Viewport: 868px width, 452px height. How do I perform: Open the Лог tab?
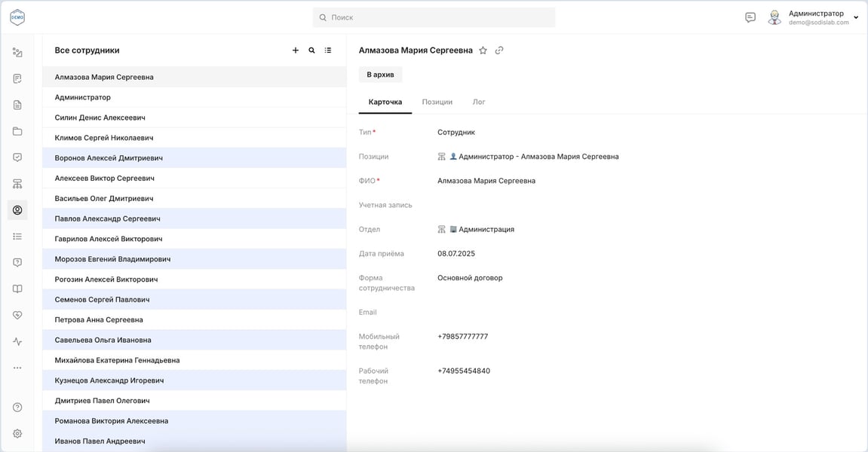(x=479, y=102)
